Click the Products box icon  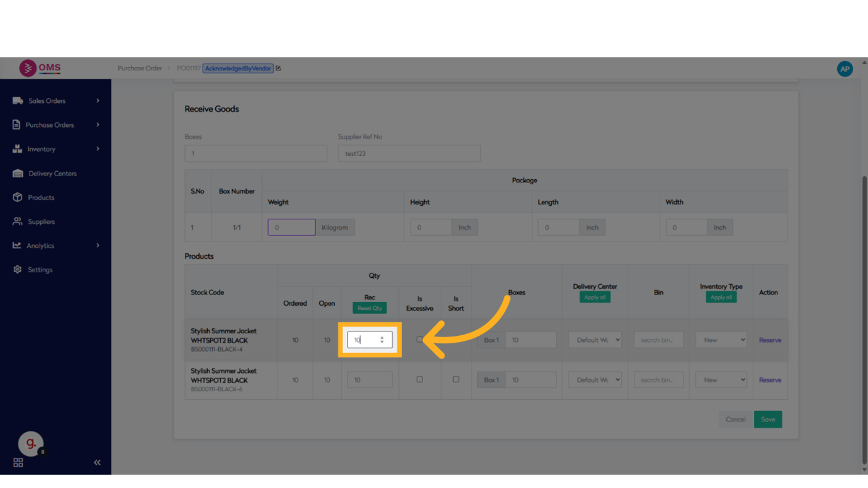pos(18,197)
